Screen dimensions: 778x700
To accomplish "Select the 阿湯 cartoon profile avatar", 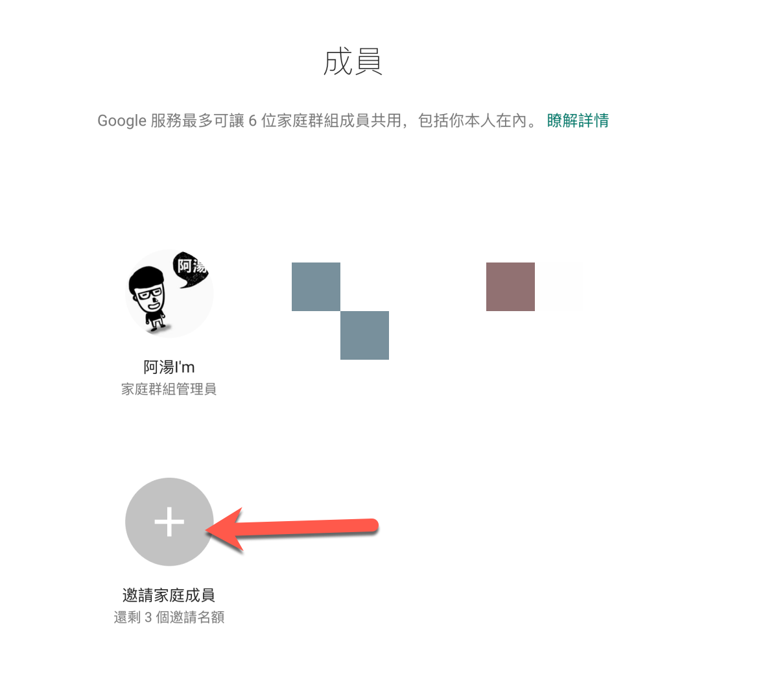I will [169, 294].
